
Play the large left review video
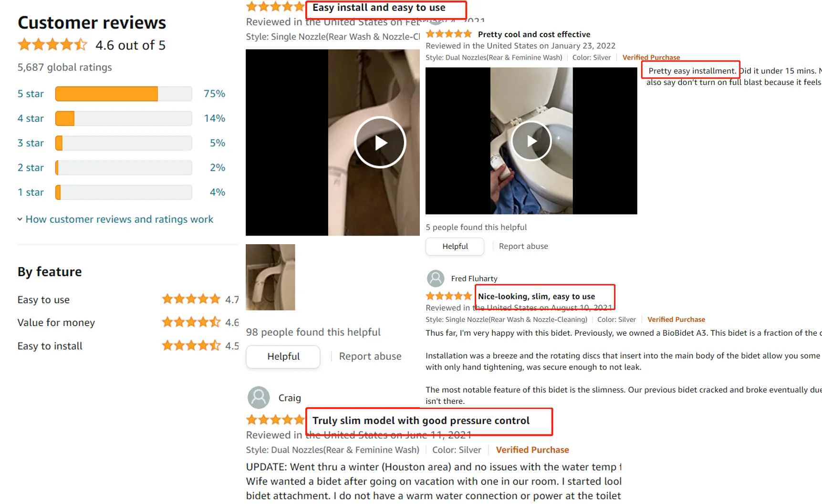pos(380,143)
